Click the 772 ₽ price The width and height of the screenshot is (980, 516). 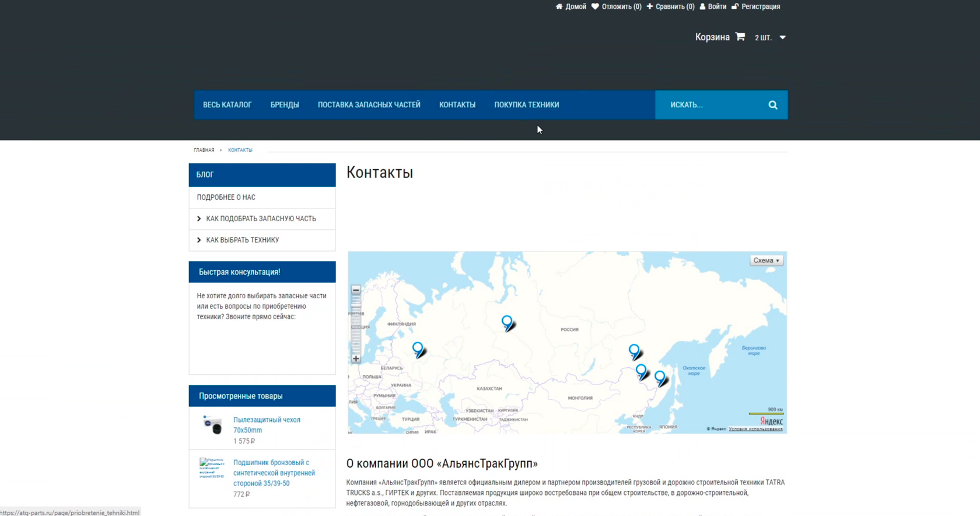click(242, 494)
